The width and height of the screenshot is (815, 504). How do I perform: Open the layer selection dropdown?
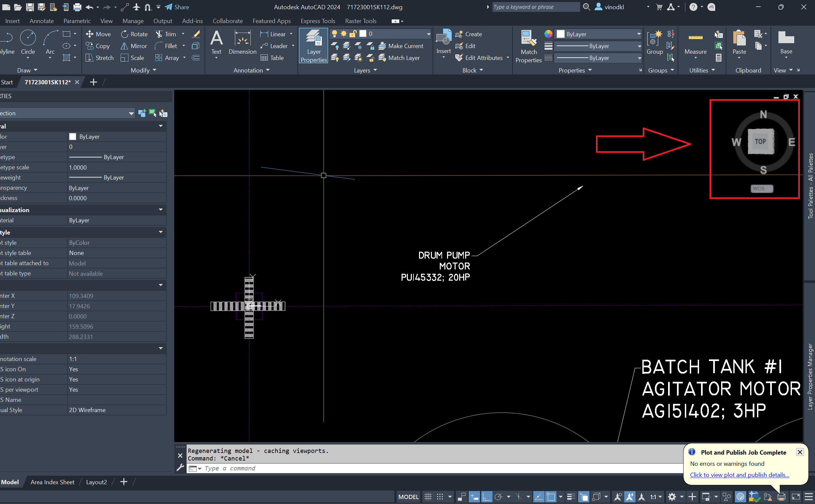(x=428, y=33)
